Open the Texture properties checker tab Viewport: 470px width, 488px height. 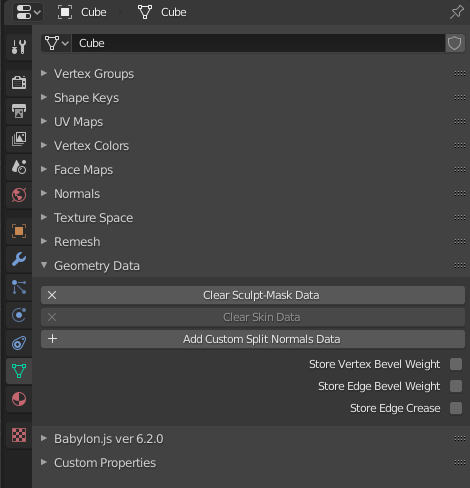(19, 435)
